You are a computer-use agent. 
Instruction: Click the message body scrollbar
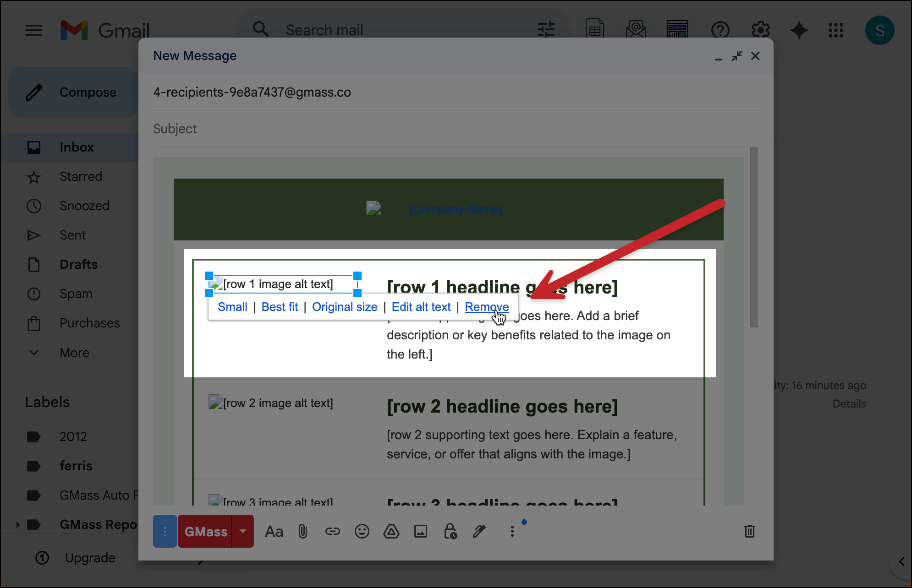click(x=753, y=238)
